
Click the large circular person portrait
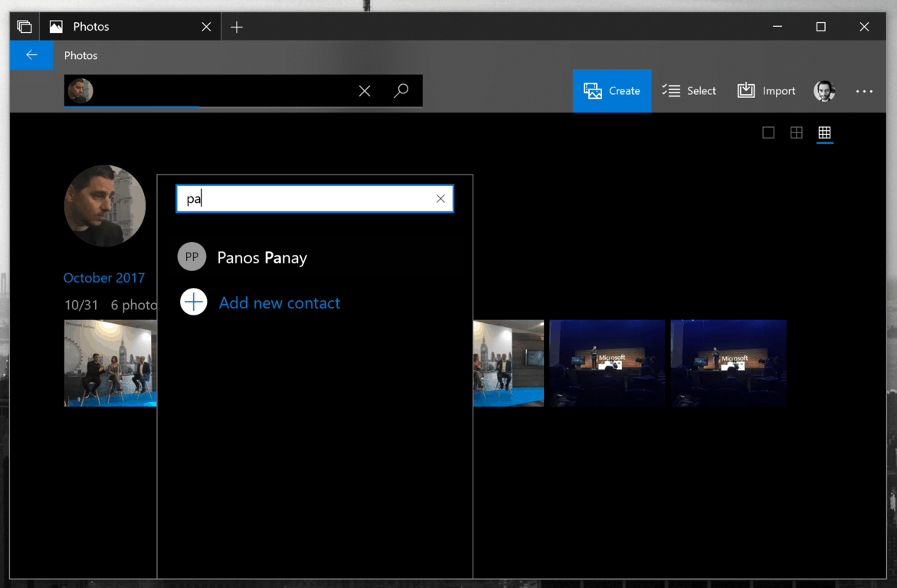tap(105, 206)
